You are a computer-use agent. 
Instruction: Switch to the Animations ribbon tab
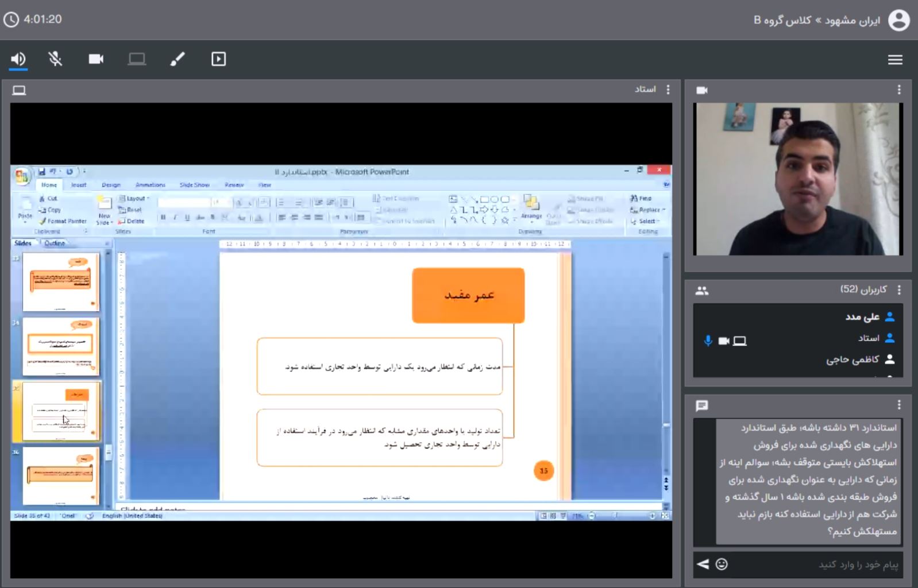[x=150, y=185]
